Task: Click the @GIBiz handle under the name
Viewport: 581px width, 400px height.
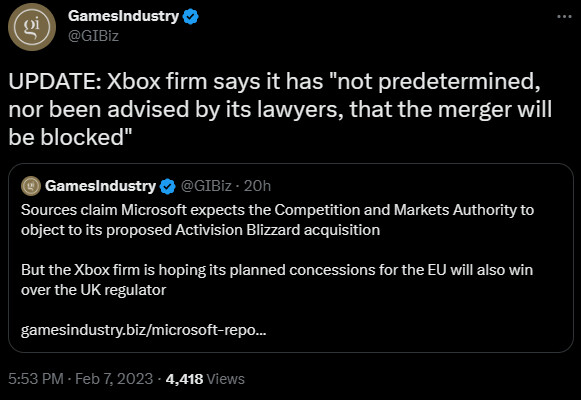Action: [x=93, y=36]
